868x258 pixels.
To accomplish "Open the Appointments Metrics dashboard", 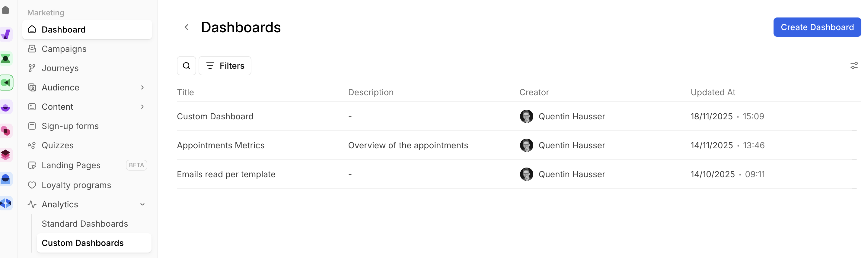I will (x=220, y=145).
